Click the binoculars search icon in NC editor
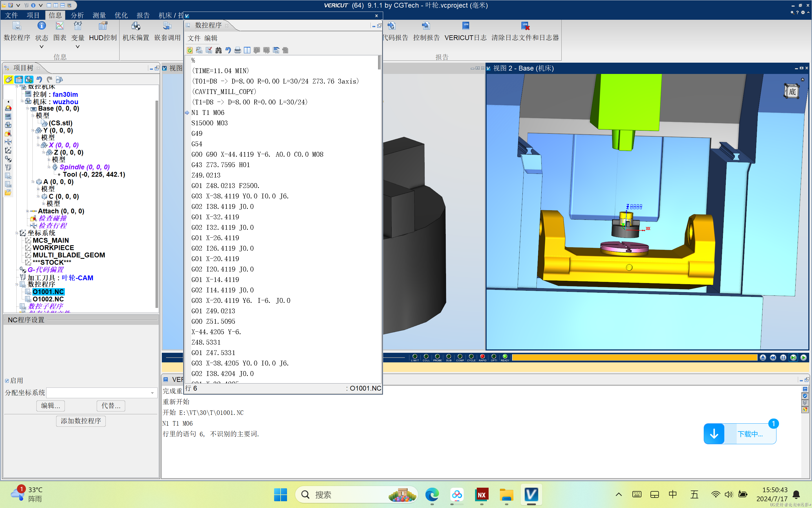812x508 pixels. pos(219,51)
